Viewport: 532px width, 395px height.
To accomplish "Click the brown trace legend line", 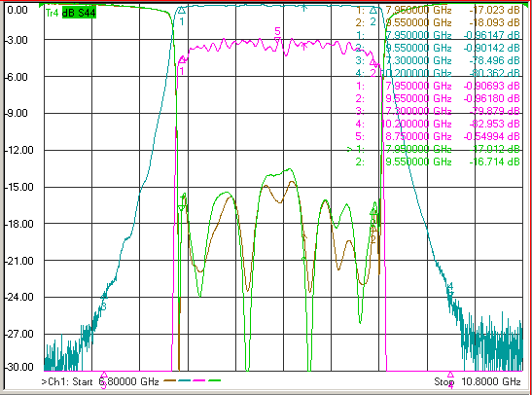I will click(169, 380).
